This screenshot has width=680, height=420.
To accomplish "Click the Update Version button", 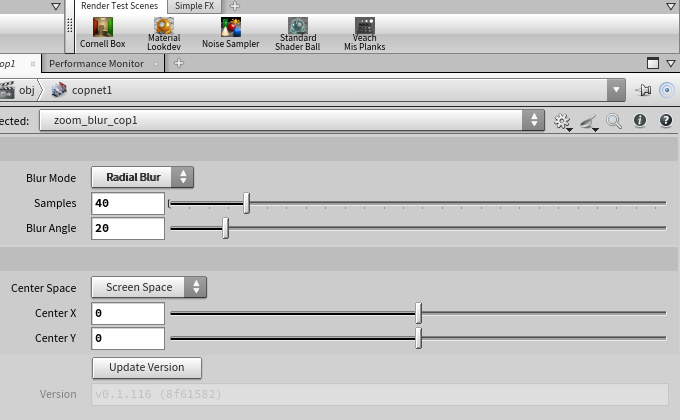I will click(x=147, y=368).
